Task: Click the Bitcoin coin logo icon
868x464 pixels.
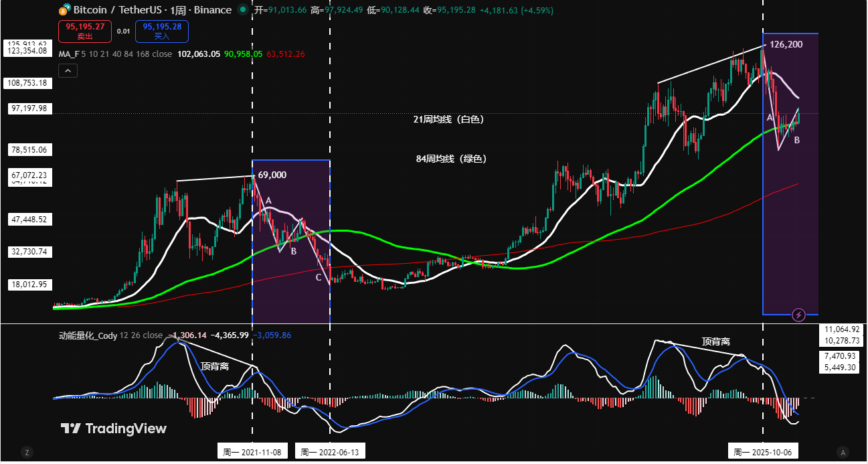Action: pos(64,9)
